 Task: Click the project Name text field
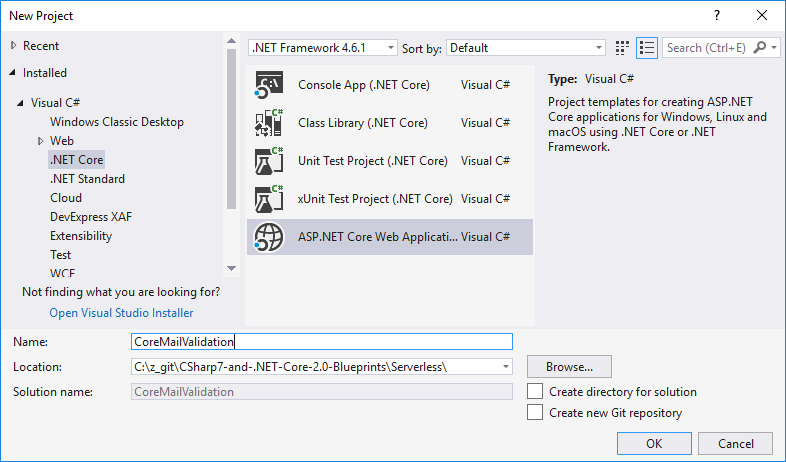pyautogui.click(x=321, y=342)
